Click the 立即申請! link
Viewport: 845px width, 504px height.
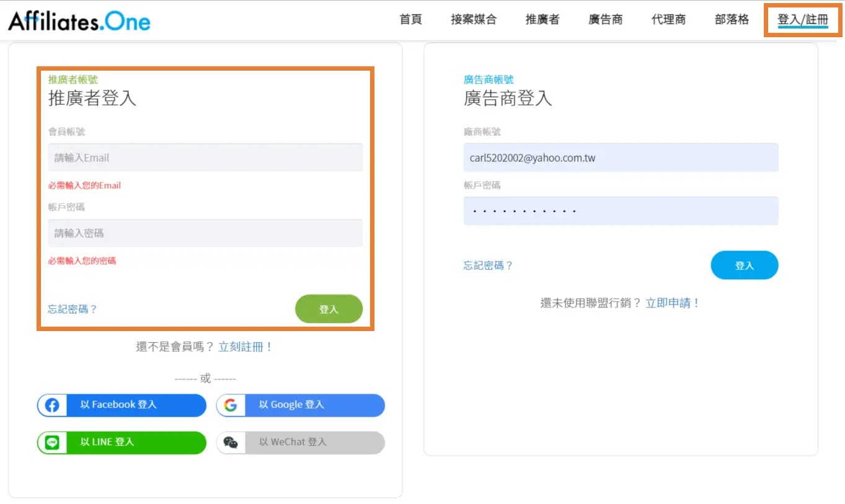673,303
